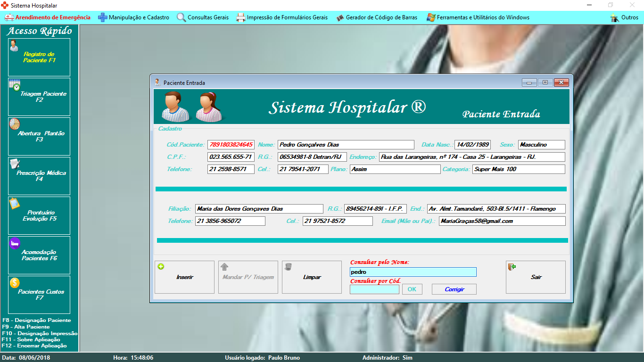The width and height of the screenshot is (644, 362).
Task: Click the Data Nasc. field
Action: pyautogui.click(x=472, y=145)
